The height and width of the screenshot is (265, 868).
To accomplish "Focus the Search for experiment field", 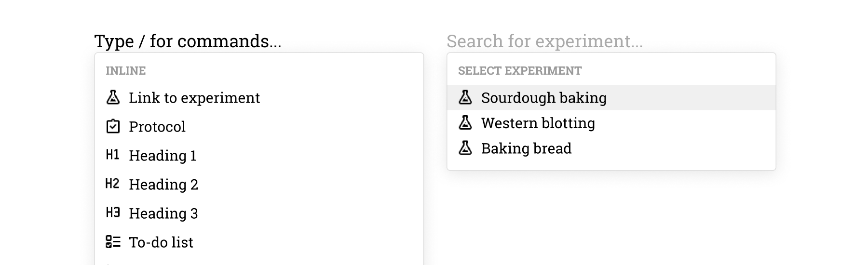I will point(544,41).
